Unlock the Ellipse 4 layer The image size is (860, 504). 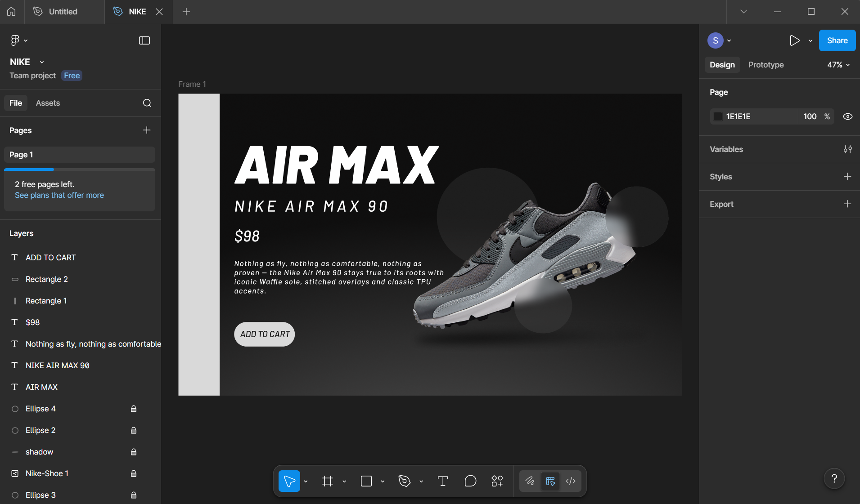tap(134, 409)
